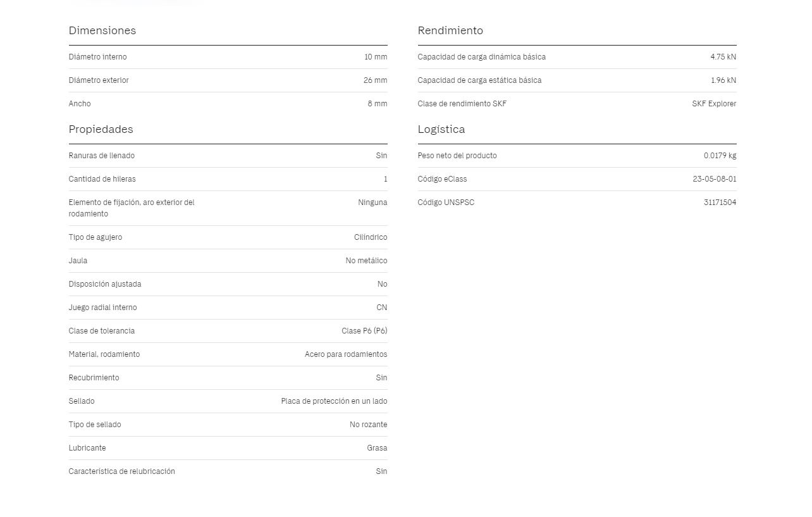812x517 pixels.
Task: Select the Acero para rodamientos material value
Action: tap(346, 354)
